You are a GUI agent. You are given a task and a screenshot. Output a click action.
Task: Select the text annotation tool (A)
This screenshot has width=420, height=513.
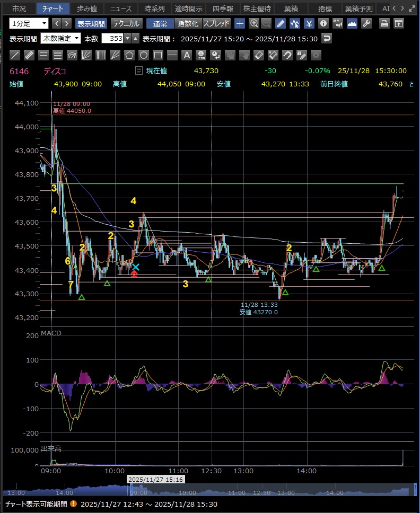pyautogui.click(x=186, y=55)
